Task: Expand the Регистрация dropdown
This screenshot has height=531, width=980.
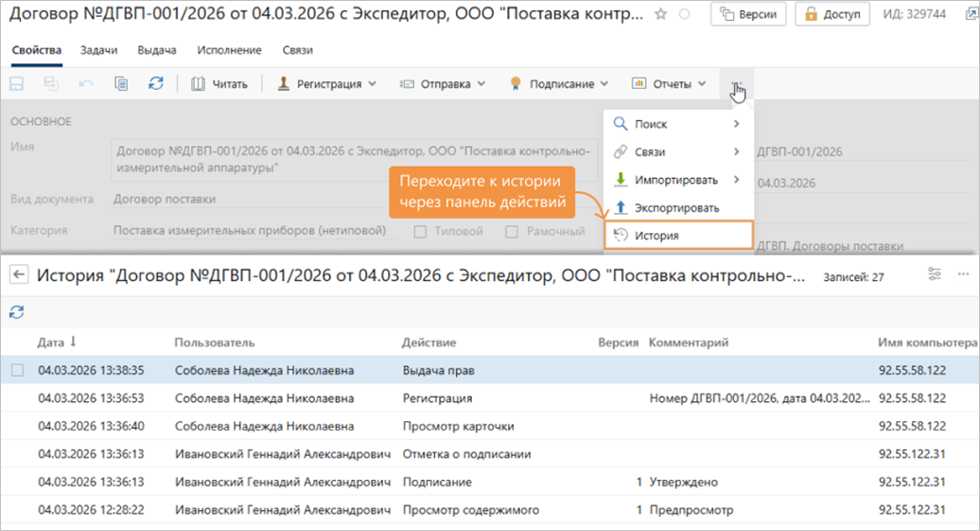Action: [327, 83]
